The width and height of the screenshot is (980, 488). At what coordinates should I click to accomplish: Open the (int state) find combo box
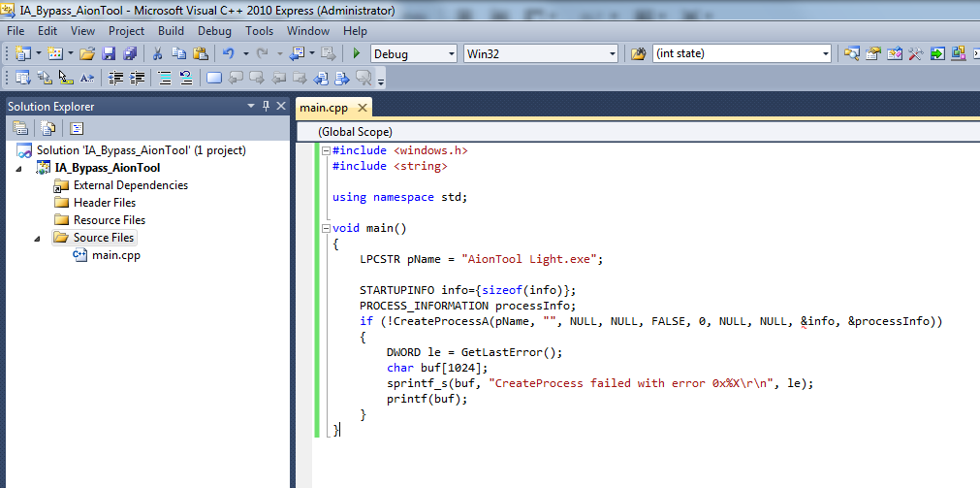(x=742, y=53)
